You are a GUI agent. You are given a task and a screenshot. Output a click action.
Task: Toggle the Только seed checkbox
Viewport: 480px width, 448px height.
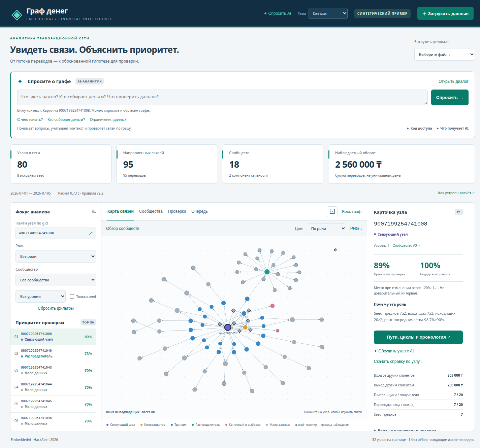72,297
